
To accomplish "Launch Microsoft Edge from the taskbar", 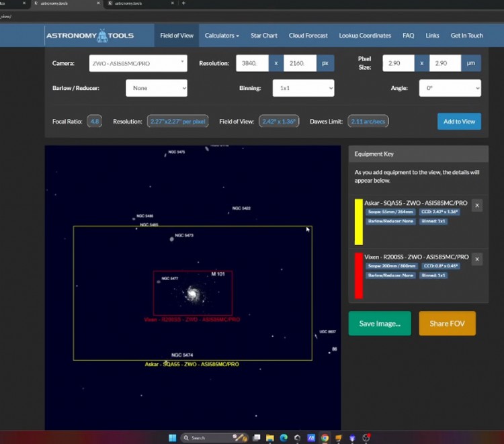I will tap(283, 437).
